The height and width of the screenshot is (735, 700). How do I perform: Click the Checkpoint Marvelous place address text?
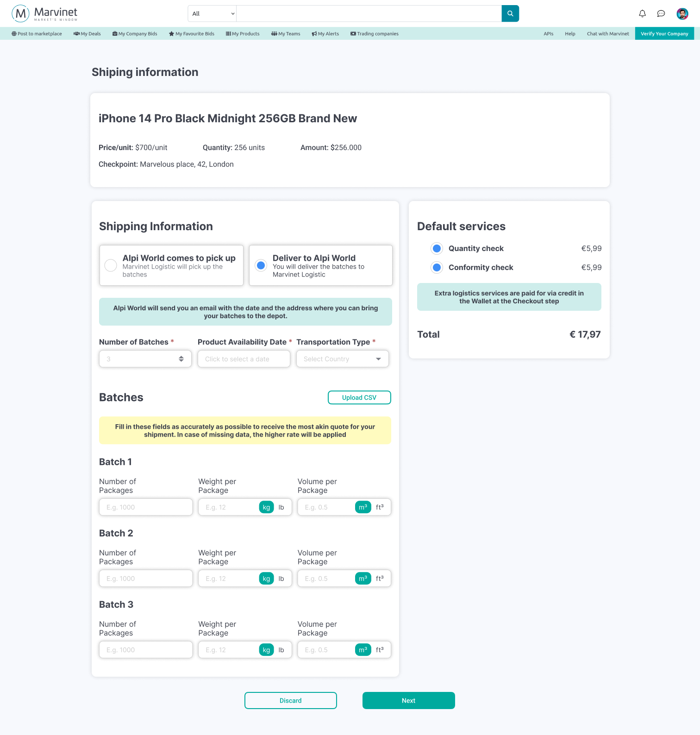166,164
